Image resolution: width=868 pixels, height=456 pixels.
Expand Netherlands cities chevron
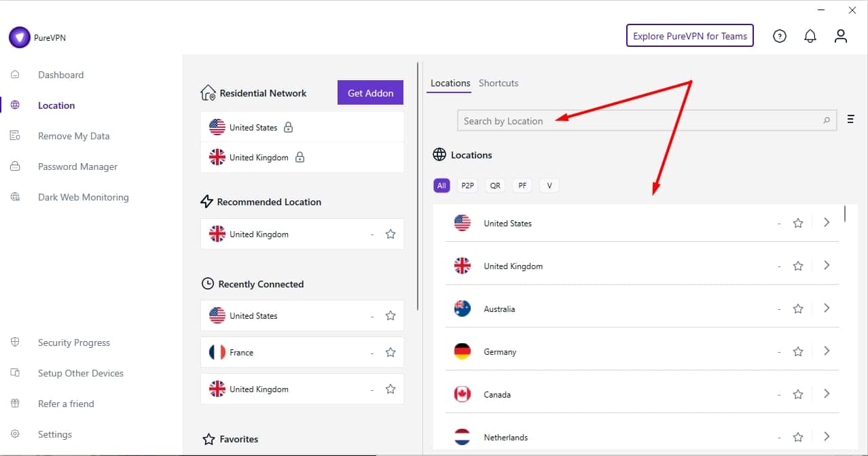tap(827, 436)
